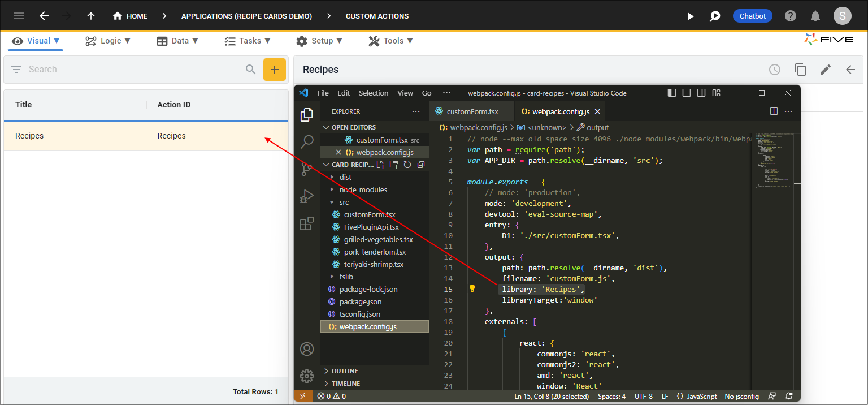Viewport: 868px width, 405px height.
Task: Open the notifications bell
Action: pos(815,16)
